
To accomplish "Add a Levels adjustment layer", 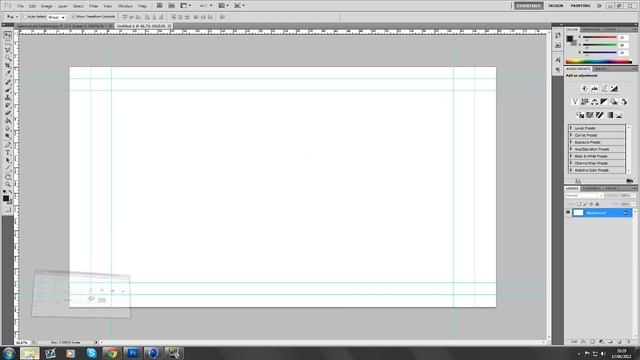I will coord(594,89).
